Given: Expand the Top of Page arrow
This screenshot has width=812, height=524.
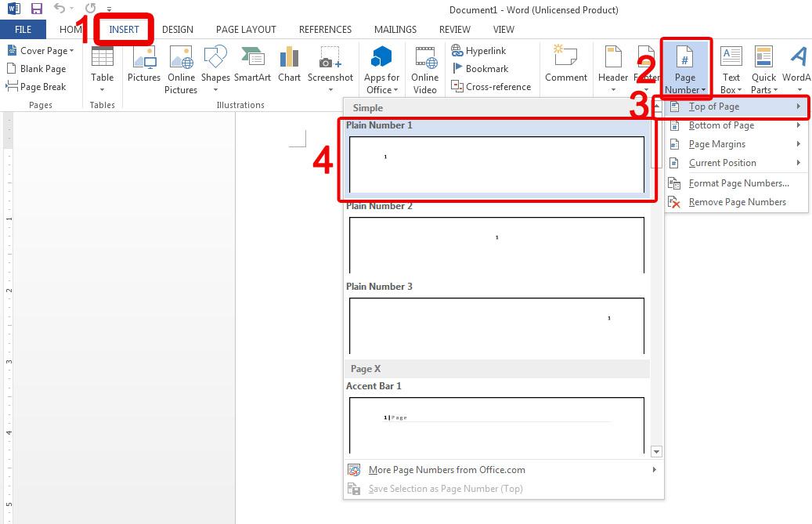Looking at the screenshot, I should pos(799,107).
